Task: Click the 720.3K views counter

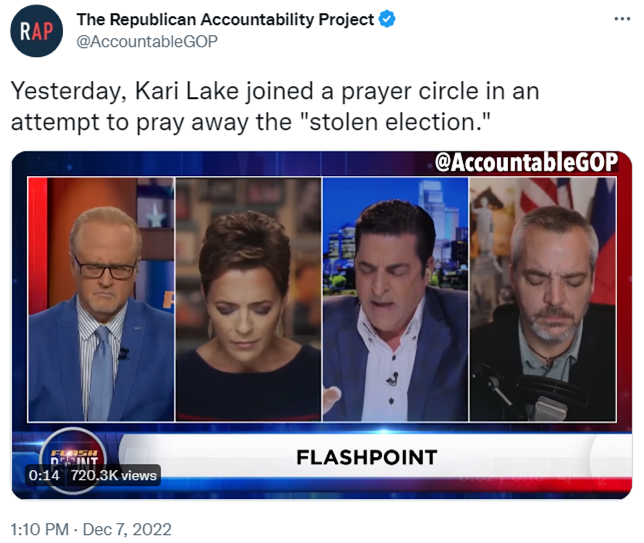Action: (113, 475)
